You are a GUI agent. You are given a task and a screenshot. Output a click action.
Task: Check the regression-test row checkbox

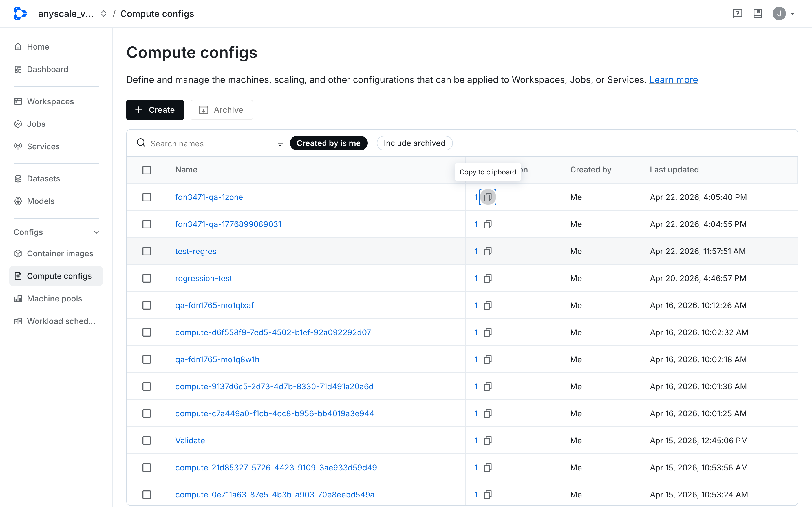tap(147, 278)
